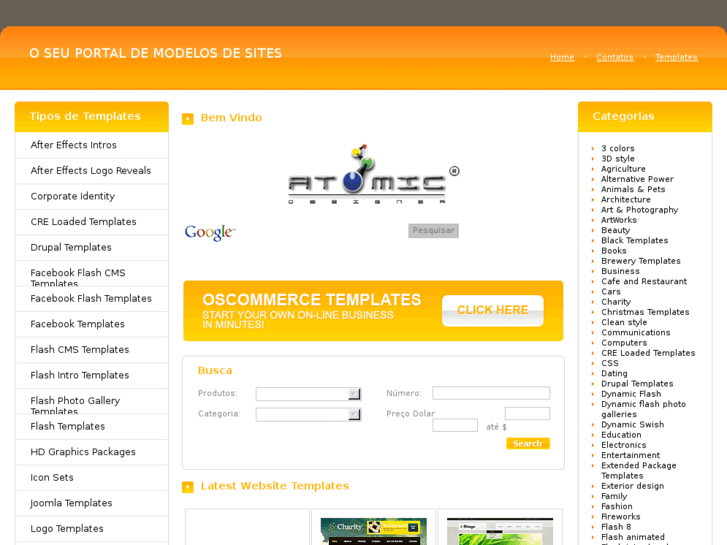Click the orange arrow icon next to Bem Vindo

pyautogui.click(x=188, y=119)
